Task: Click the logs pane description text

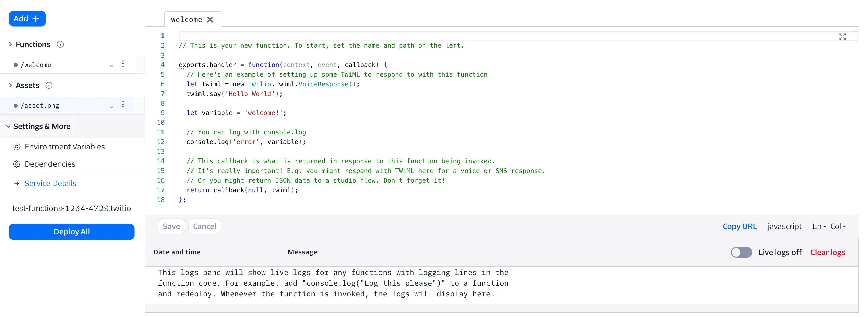Action: [x=333, y=283]
